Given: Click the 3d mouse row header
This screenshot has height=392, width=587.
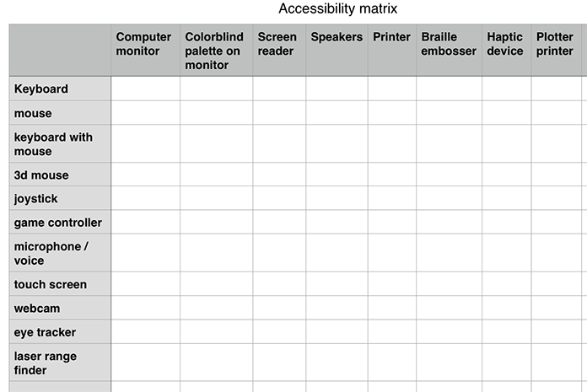Looking at the screenshot, I should (60, 175).
